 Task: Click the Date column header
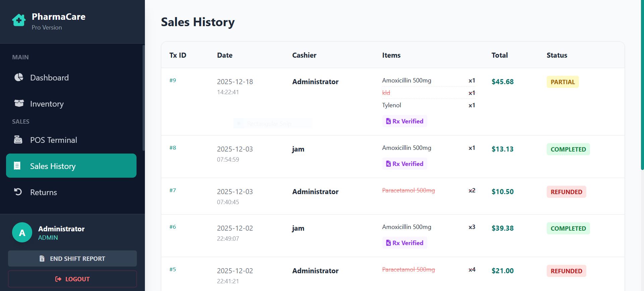tap(225, 55)
